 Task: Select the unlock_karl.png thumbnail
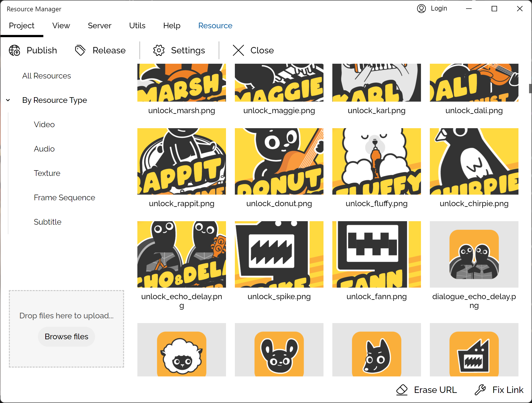click(377, 83)
